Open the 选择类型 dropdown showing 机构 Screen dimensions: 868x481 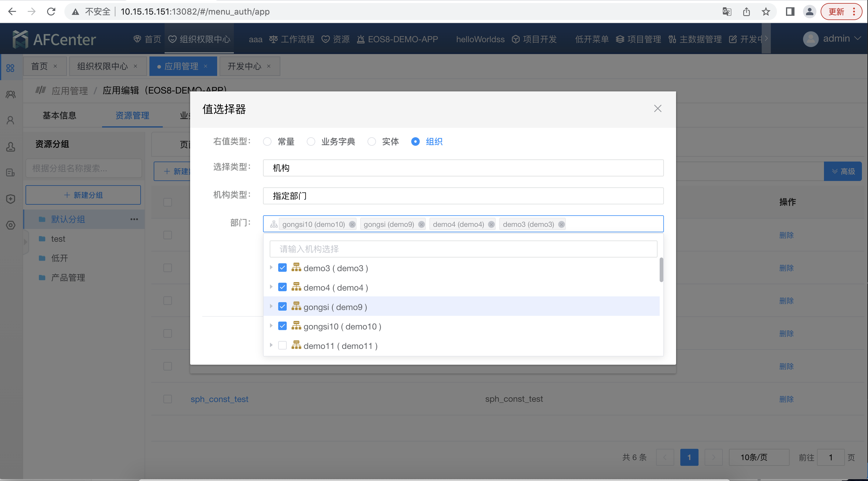coord(463,168)
